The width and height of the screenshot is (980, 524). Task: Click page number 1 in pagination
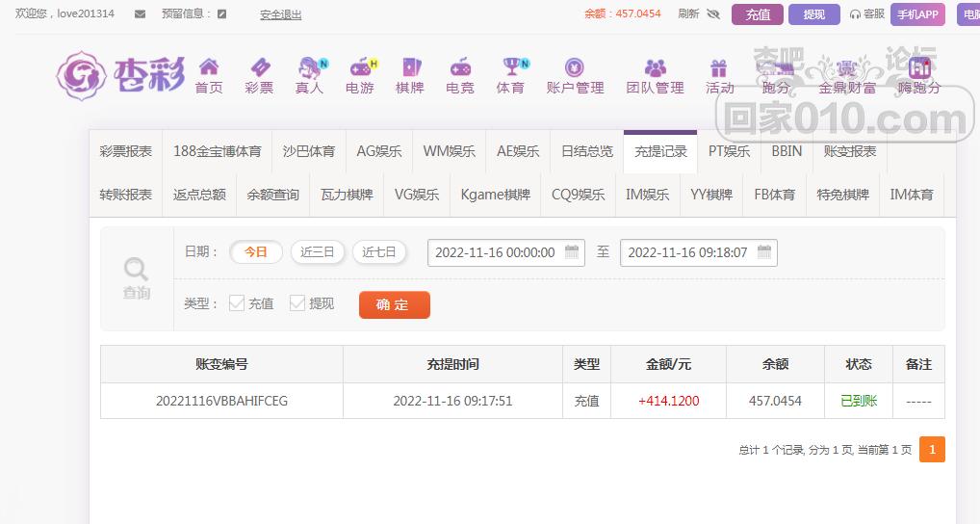tap(932, 450)
